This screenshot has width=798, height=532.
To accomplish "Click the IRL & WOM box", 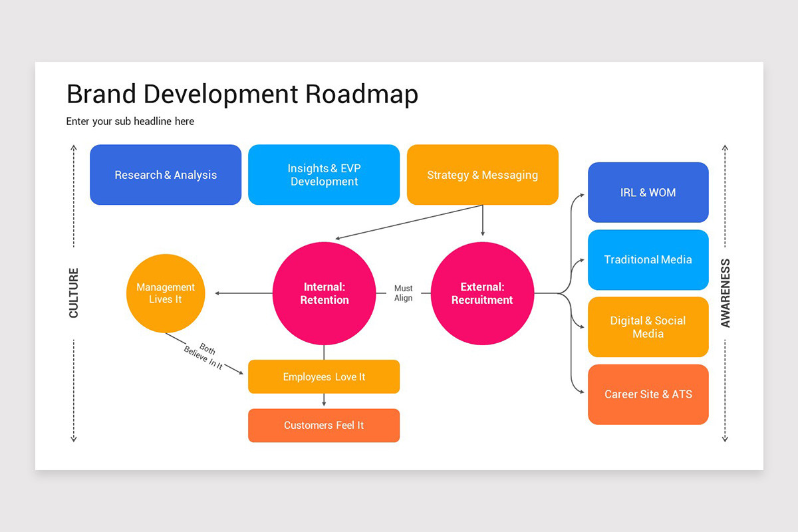I will click(x=648, y=192).
